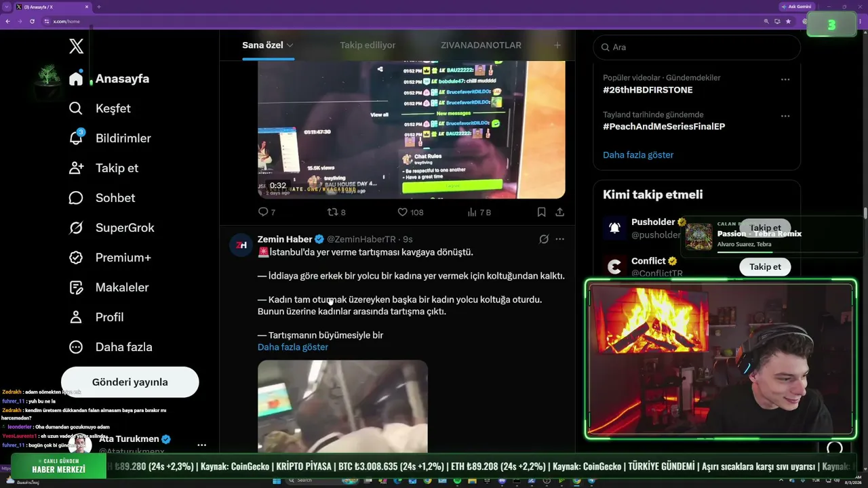
Task: Select the Anasayfa / X browser tab
Action: click(52, 7)
